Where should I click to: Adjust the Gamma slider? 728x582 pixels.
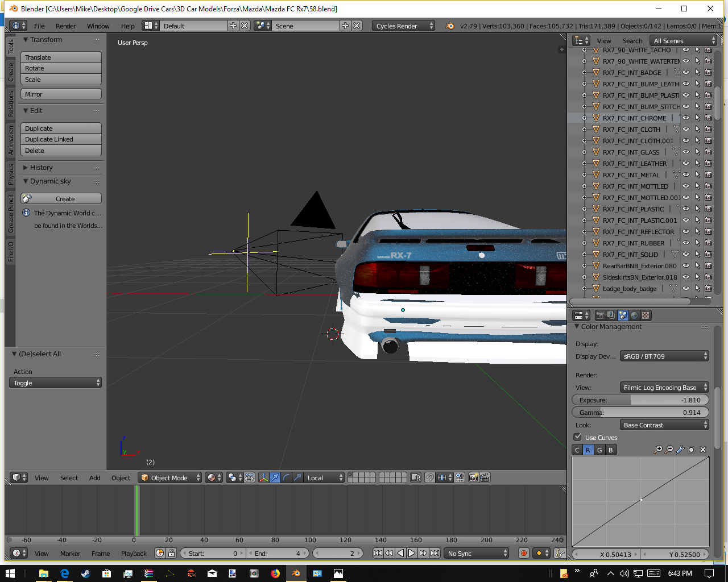tap(640, 413)
